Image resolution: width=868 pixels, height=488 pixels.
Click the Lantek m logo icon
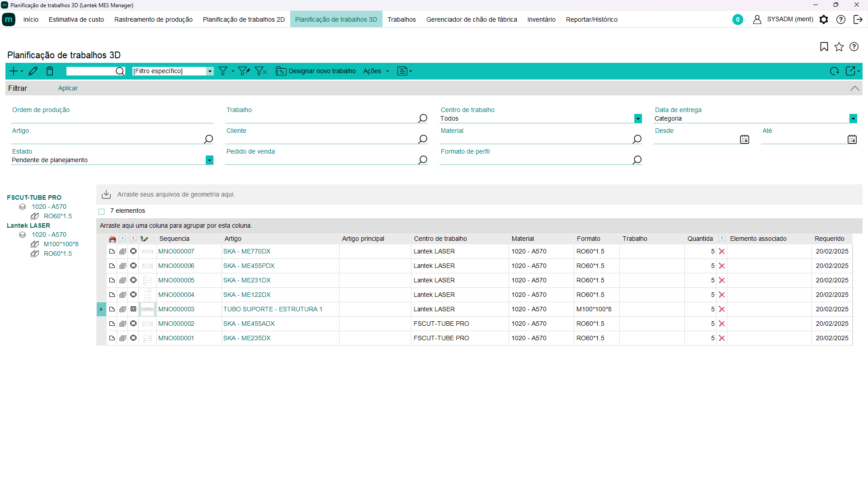[x=9, y=19]
